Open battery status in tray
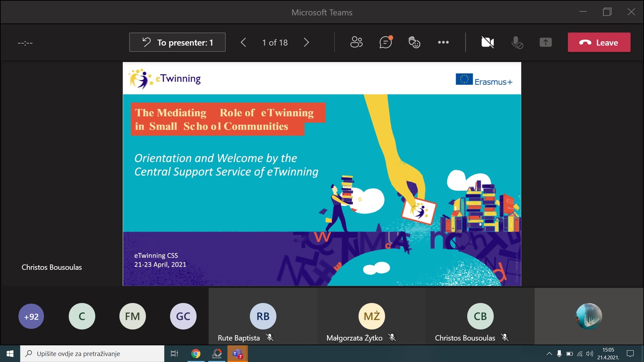644x362 pixels. click(x=570, y=354)
